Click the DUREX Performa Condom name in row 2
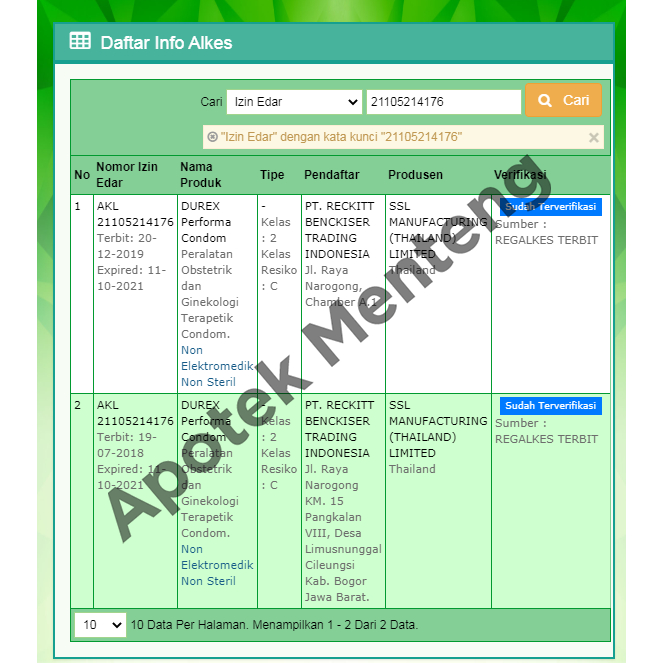This screenshot has height=663, width=663. tap(206, 421)
